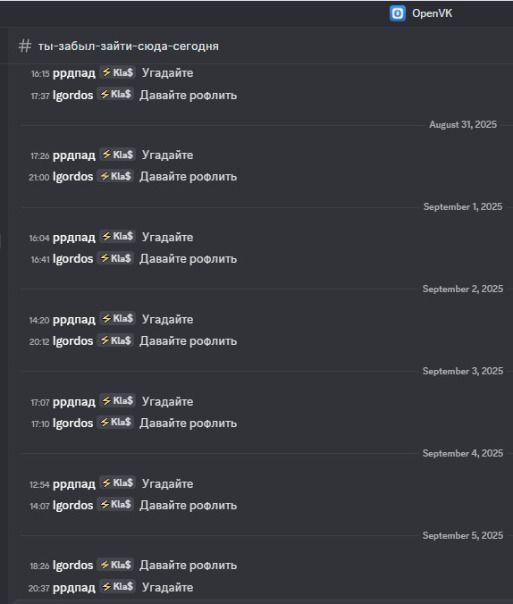Select Давайте рофлить message at 14:07

click(x=188, y=505)
